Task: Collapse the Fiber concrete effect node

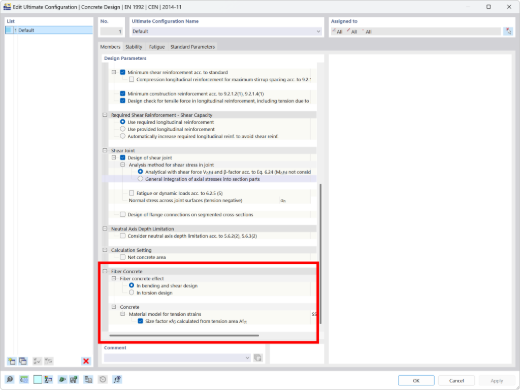Action: point(114,278)
